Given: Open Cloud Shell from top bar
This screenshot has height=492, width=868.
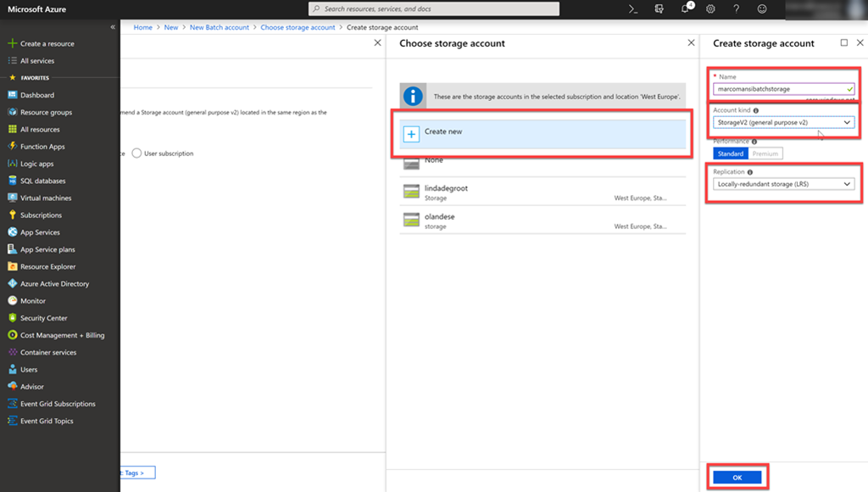Looking at the screenshot, I should pyautogui.click(x=632, y=8).
